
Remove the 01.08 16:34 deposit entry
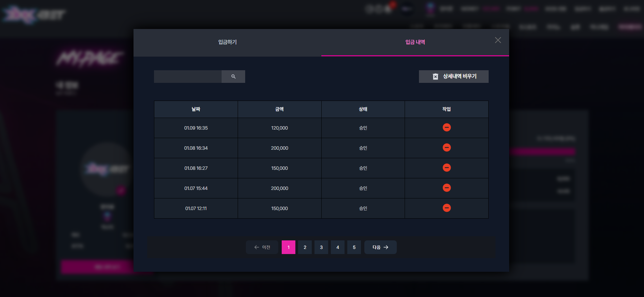447,148
